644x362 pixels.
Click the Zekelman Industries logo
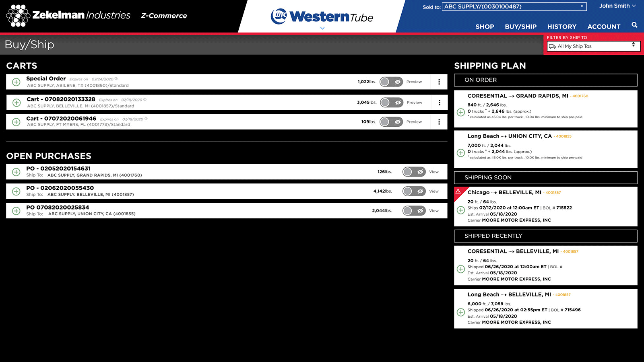[68, 16]
